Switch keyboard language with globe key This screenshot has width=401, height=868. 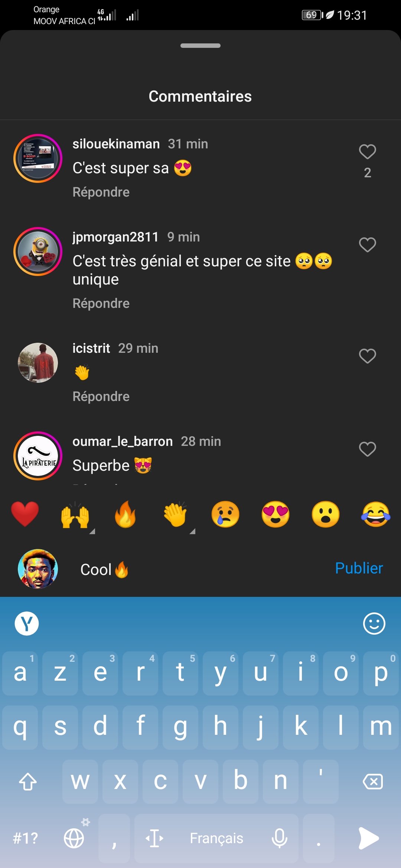click(74, 838)
